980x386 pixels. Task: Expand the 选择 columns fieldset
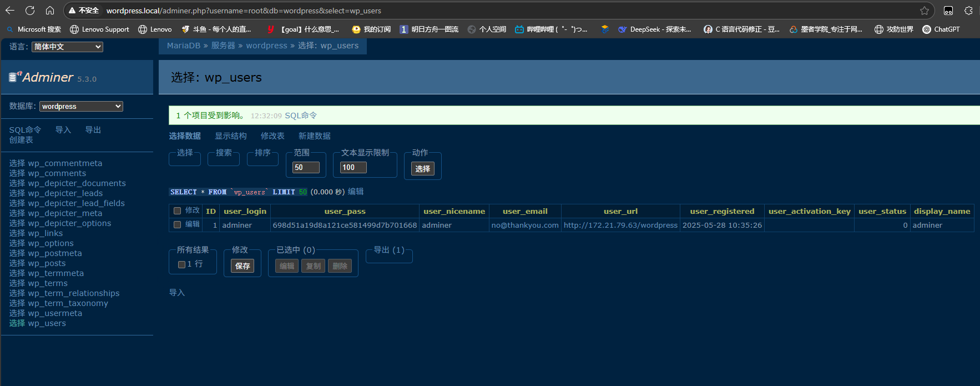pos(185,153)
